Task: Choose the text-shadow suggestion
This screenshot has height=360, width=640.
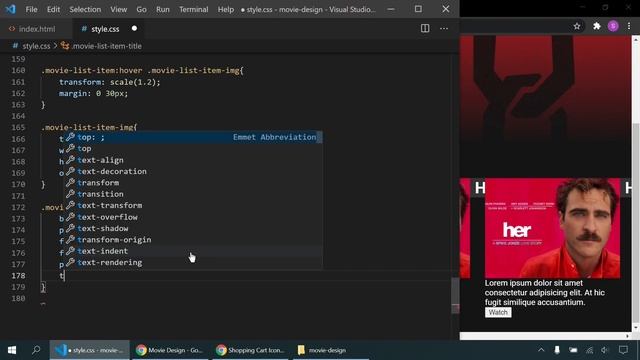Action: [x=194, y=228]
